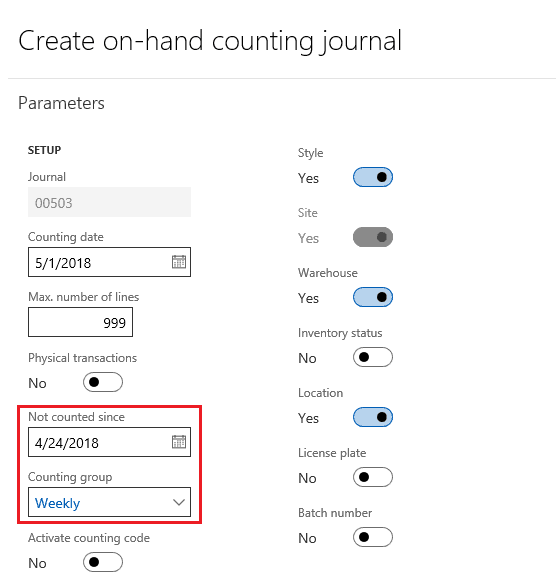Open the Not counted since calendar icon
556x586 pixels.
pos(179,442)
